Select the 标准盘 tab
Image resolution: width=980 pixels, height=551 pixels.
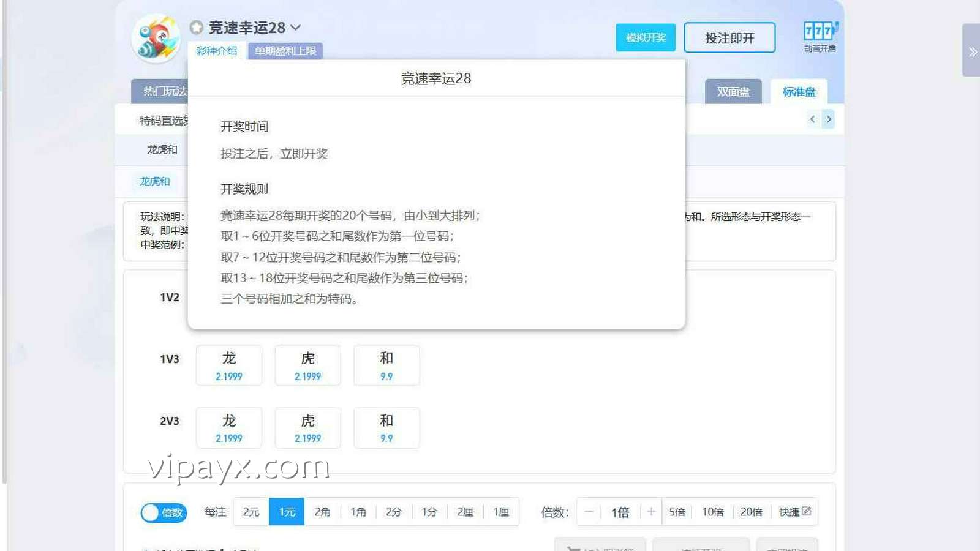799,91
